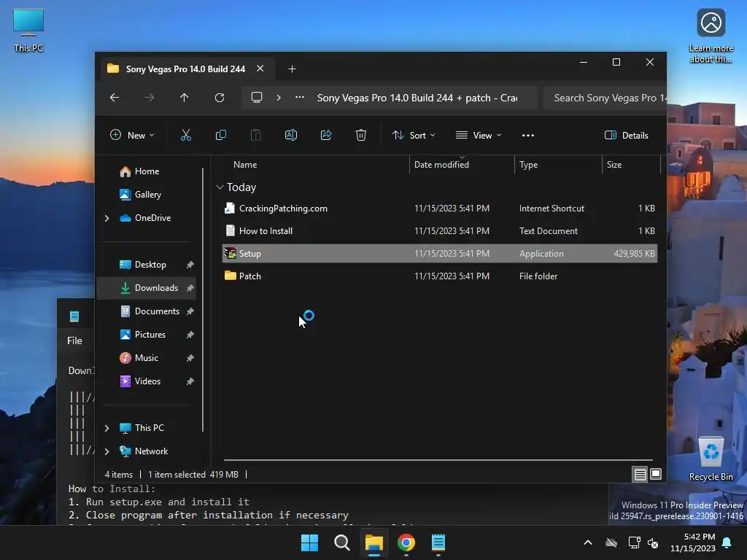Open the notification bell in system tray
This screenshot has width=747, height=560.
point(727,542)
